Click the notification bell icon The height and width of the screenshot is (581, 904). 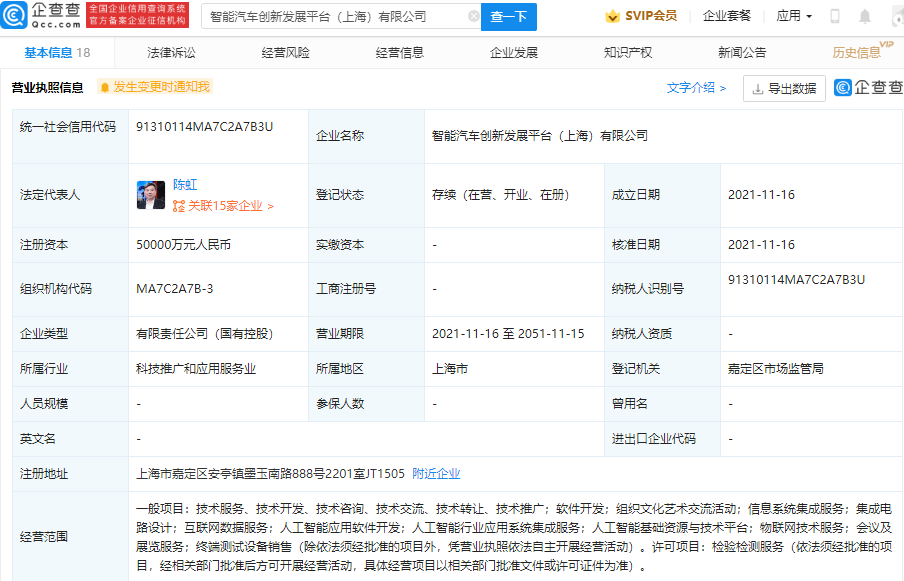click(x=865, y=17)
